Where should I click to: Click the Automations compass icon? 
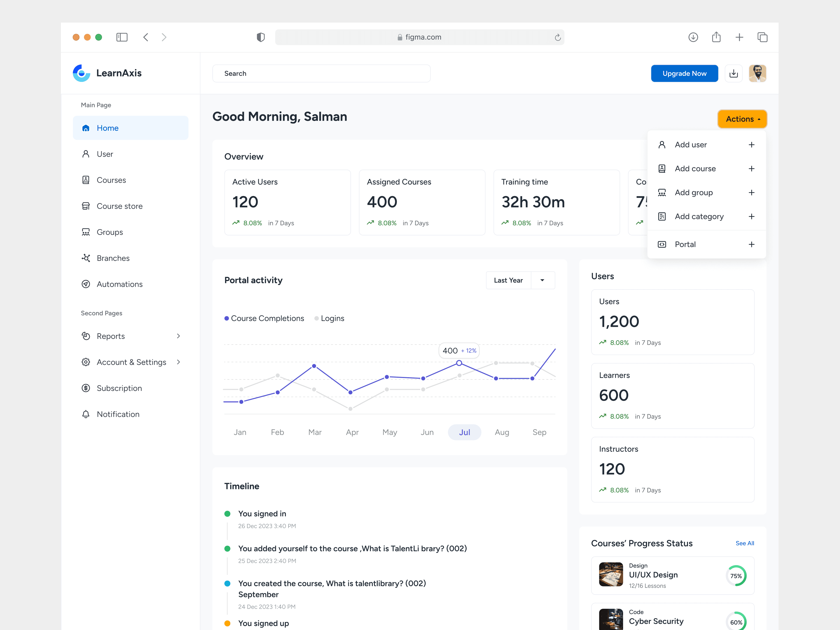(x=86, y=284)
